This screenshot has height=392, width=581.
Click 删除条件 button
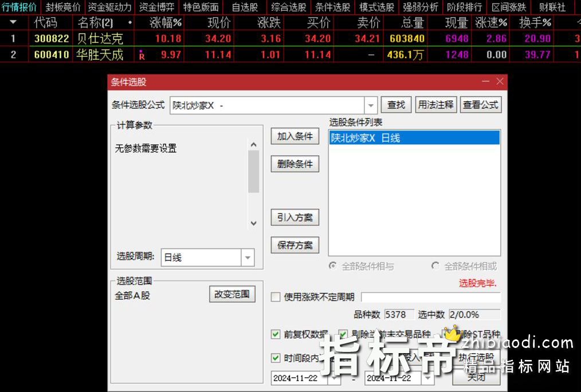tap(295, 164)
